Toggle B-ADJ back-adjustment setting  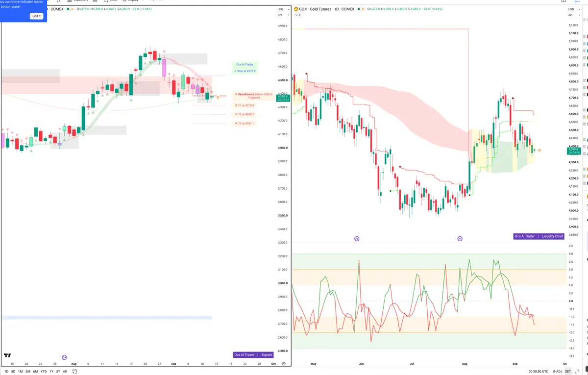point(557,372)
